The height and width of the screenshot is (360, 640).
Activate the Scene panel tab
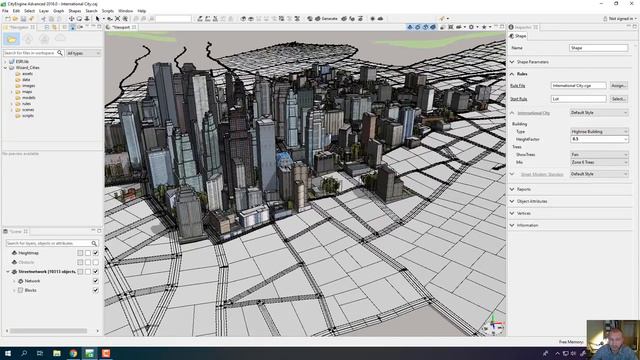(x=16, y=231)
